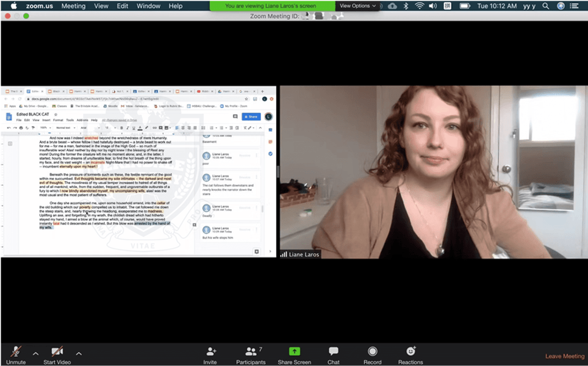This screenshot has width=588, height=366.
Task: Click the green Share Screen icon
Action: pos(294,352)
